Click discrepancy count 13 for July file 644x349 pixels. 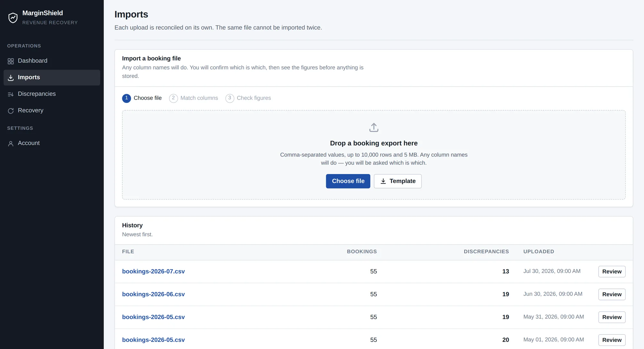tap(506, 271)
